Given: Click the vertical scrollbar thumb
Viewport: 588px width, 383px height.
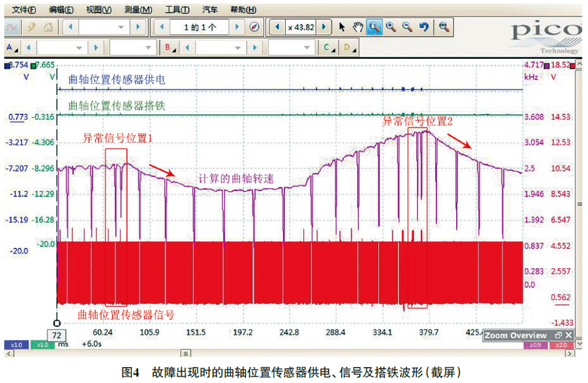Looking at the screenshot, I should [579, 204].
